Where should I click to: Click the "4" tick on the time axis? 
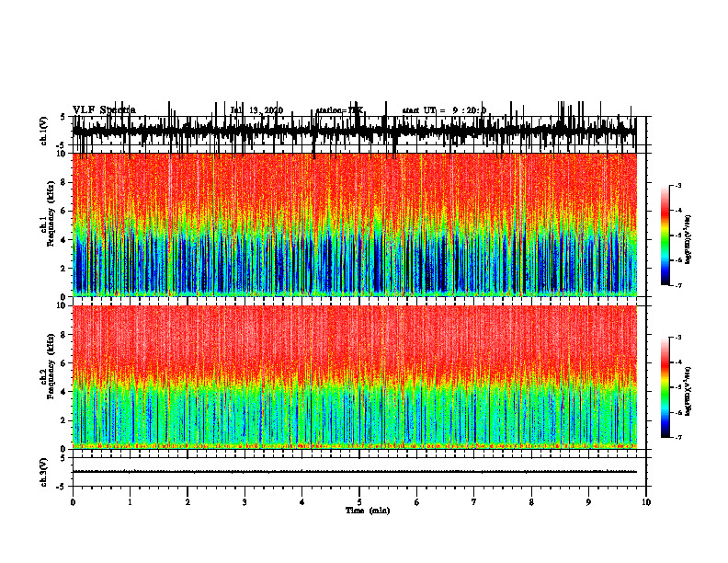[302, 502]
